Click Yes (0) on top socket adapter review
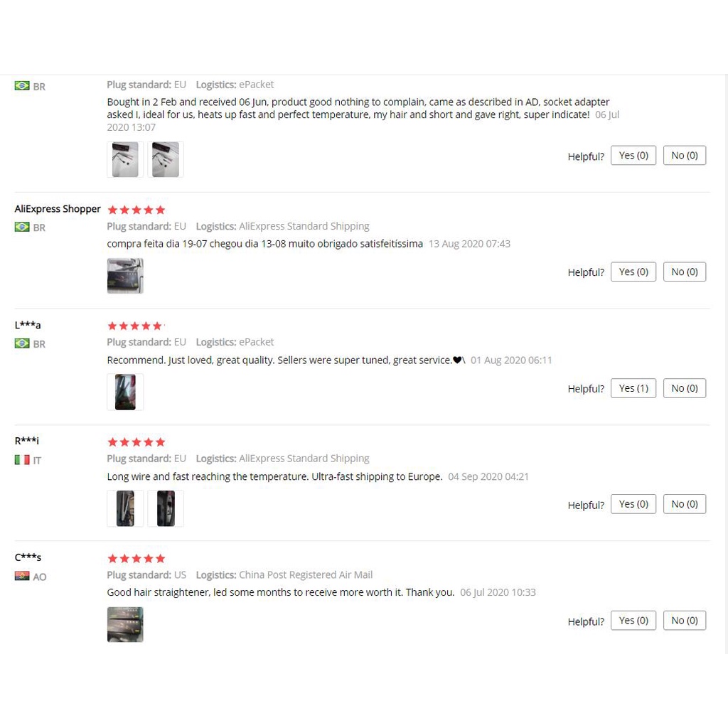This screenshot has width=728, height=728. (x=633, y=155)
